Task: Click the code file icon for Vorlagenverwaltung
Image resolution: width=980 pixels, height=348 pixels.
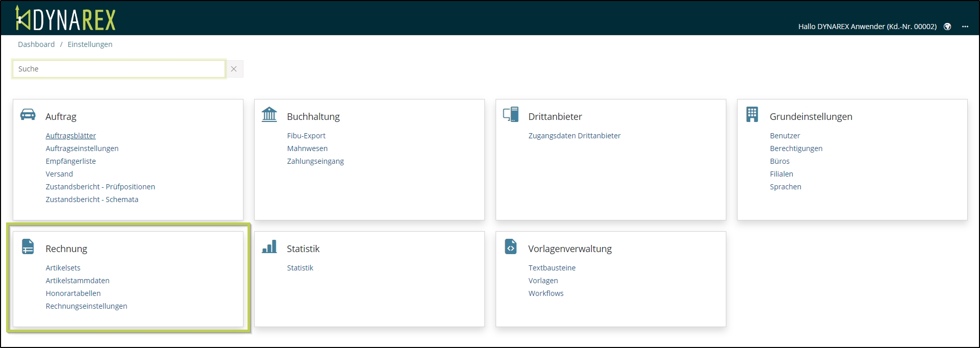Action: pyautogui.click(x=510, y=246)
